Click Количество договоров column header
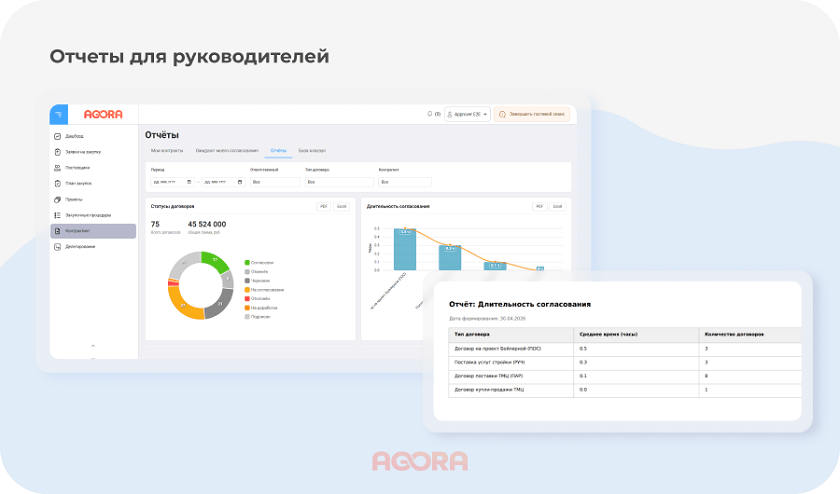The height and width of the screenshot is (494, 840). 750,334
